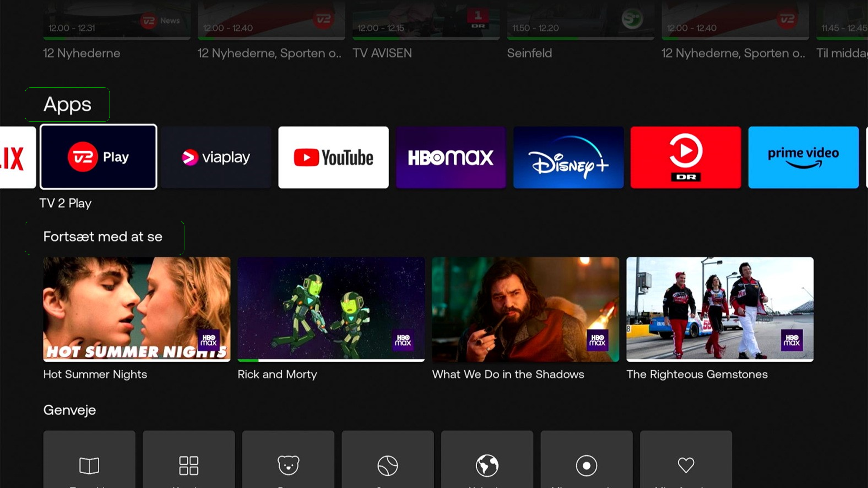The image size is (868, 488).
Task: Click the 12.00 - 12.15 time label
Action: (381, 28)
